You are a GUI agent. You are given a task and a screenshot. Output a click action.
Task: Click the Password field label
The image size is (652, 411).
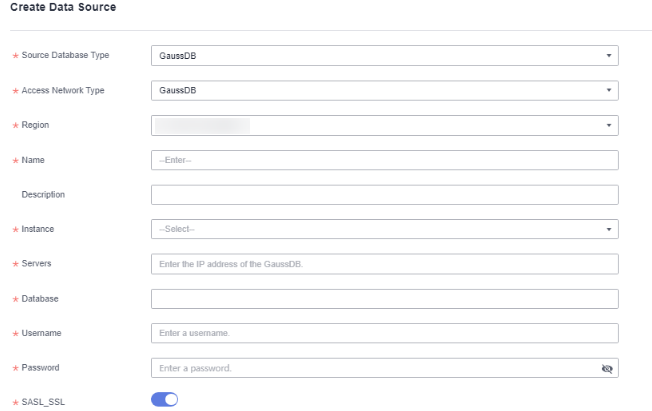(x=40, y=368)
